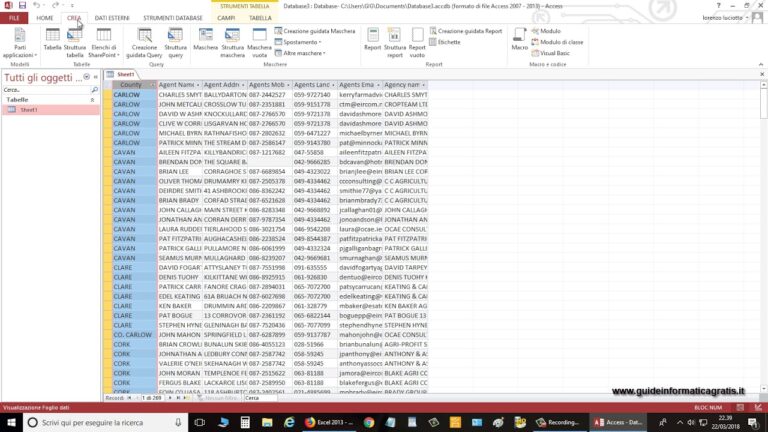Launch Creazione guidata Query wizard
Viewport: 768px width, 432px height.
[144, 43]
